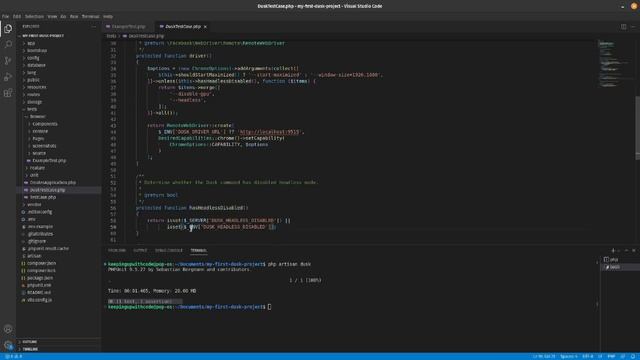Collapse the tests folder

point(31,109)
